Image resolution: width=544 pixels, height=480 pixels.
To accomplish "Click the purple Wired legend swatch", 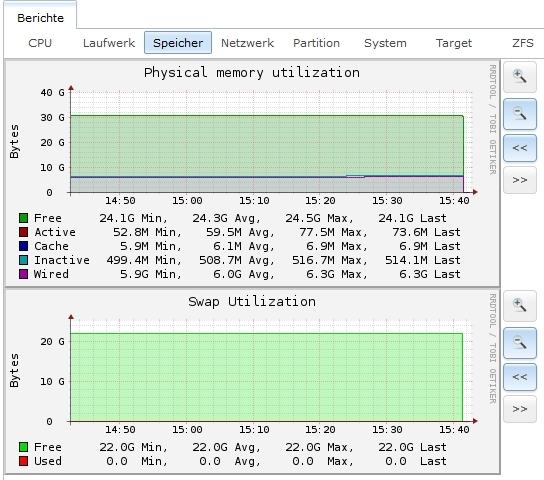I will [x=23, y=274].
